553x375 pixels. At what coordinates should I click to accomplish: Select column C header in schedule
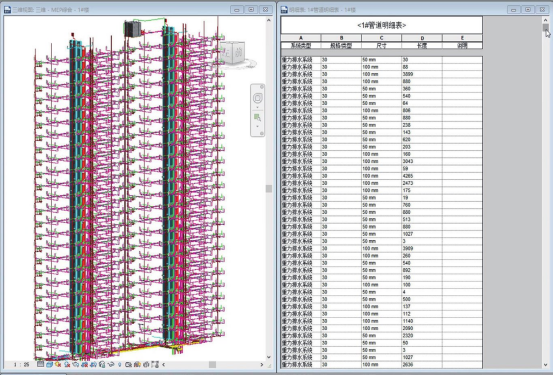pyautogui.click(x=382, y=38)
